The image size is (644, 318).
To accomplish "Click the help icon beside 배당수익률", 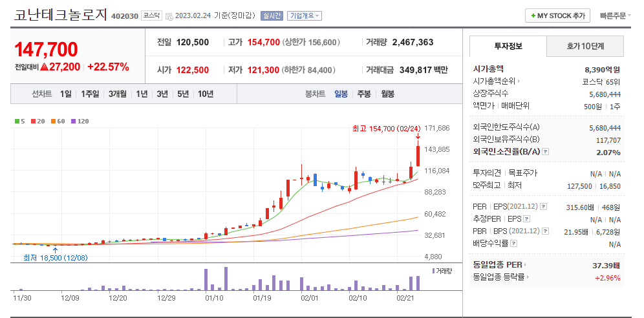I will pos(514,244).
